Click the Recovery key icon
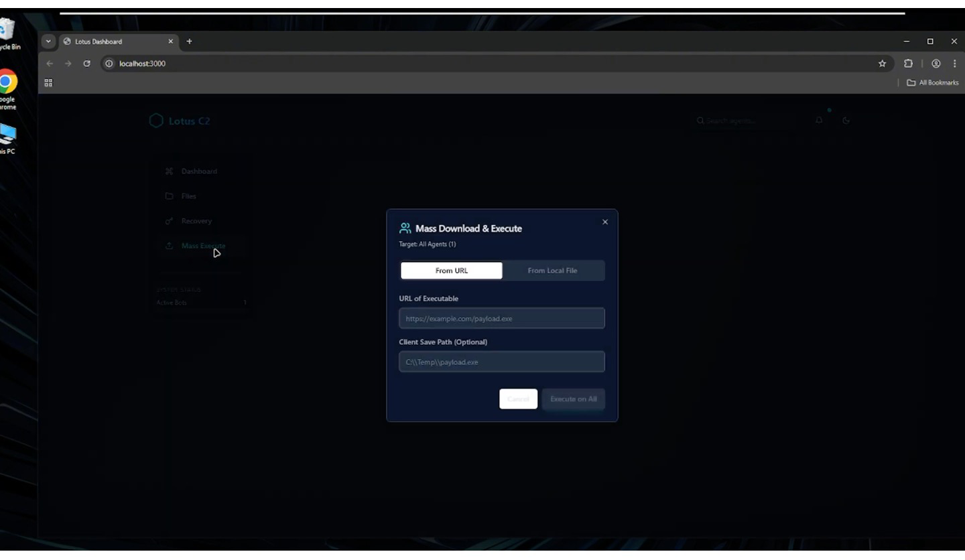The width and height of the screenshot is (965, 560). 169,221
